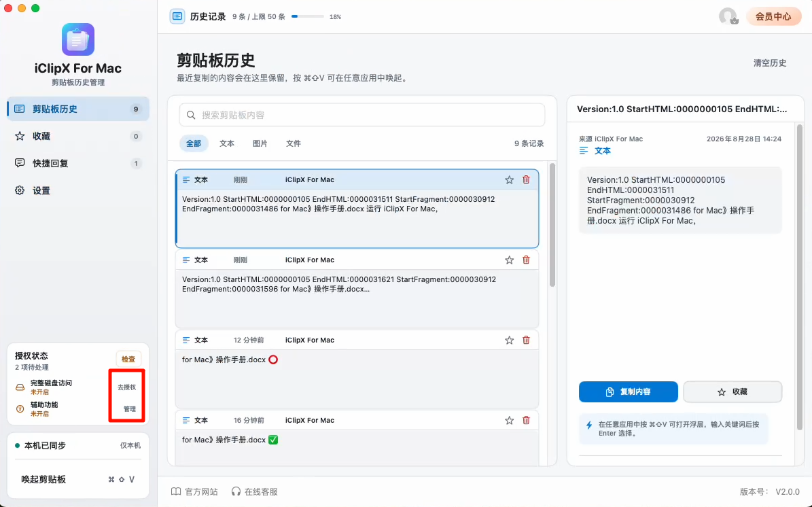812x507 pixels.
Task: Click the version number V2.0.0
Action: point(787,491)
